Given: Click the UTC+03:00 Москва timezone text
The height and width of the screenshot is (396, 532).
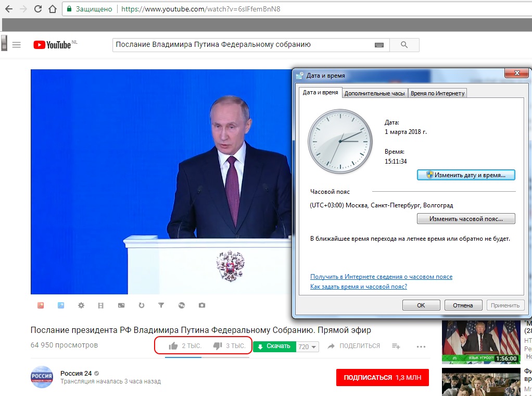Looking at the screenshot, I should pos(382,205).
